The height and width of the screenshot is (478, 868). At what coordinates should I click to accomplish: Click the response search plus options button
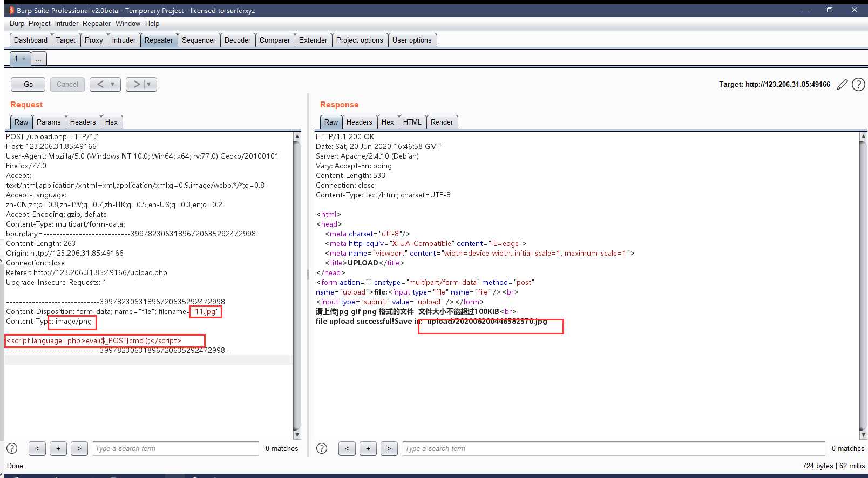coord(368,448)
